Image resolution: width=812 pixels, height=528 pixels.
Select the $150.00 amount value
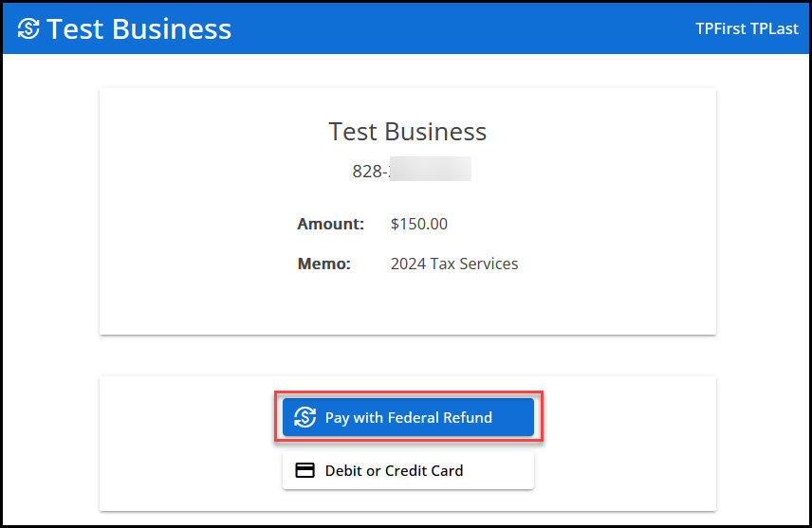pos(418,225)
